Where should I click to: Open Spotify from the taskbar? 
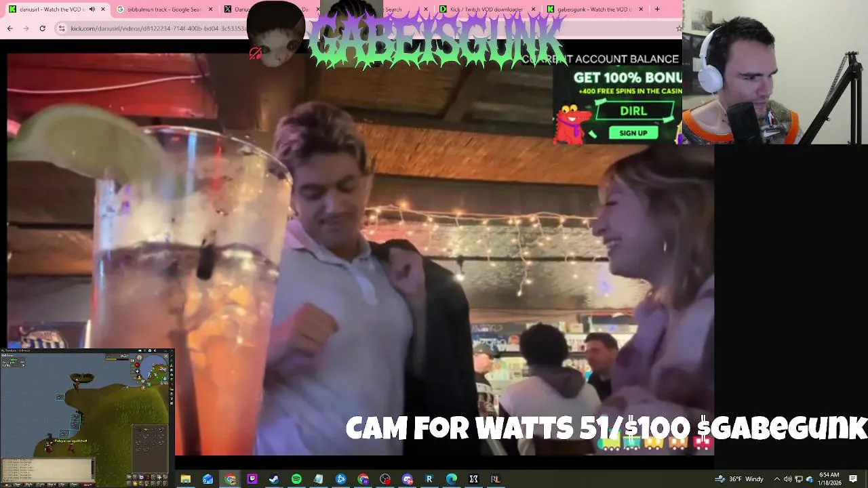[x=296, y=479]
